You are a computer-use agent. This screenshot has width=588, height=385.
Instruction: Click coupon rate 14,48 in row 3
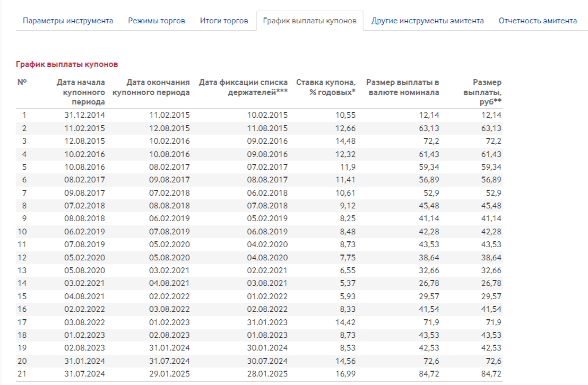point(345,141)
